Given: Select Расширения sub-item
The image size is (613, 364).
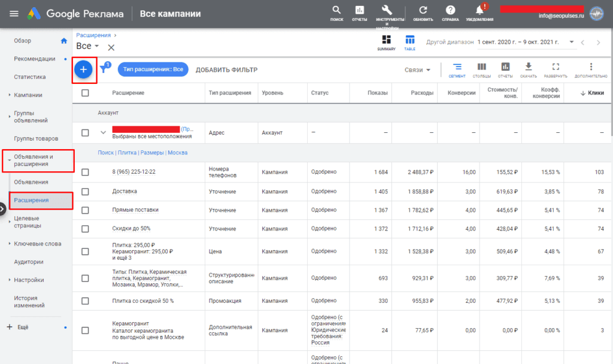Looking at the screenshot, I should click(31, 200).
